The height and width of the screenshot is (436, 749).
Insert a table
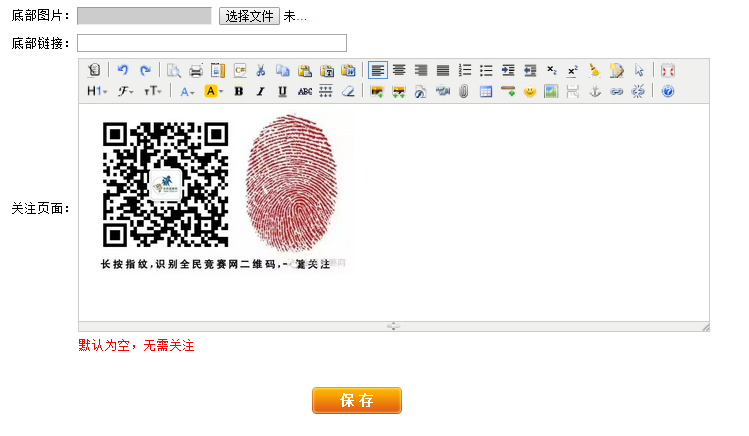pos(486,91)
